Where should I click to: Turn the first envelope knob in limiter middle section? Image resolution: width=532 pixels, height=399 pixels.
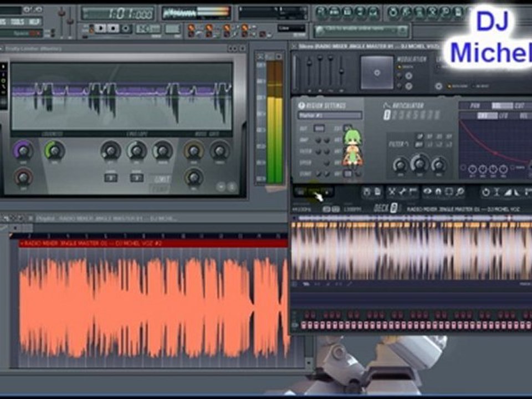tap(111, 151)
